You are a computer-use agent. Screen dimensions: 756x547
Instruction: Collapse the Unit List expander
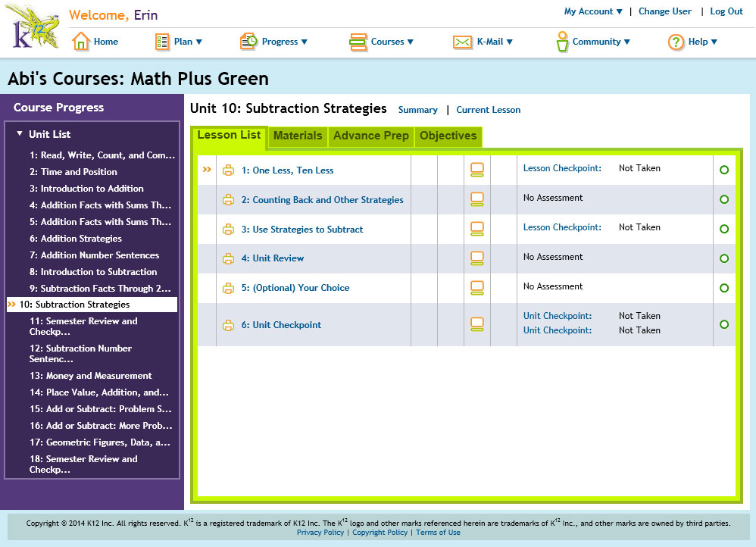tap(19, 133)
